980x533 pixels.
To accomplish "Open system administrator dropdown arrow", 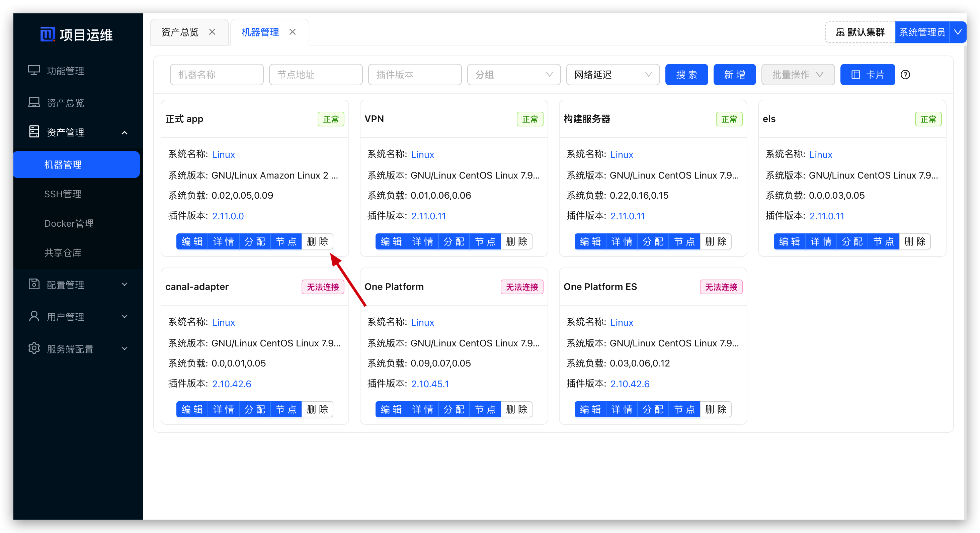I will point(958,32).
